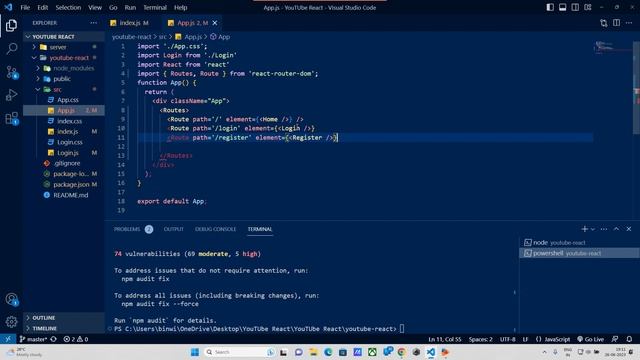Split the editor to the right
This screenshot has width=640, height=360.
(616, 23)
